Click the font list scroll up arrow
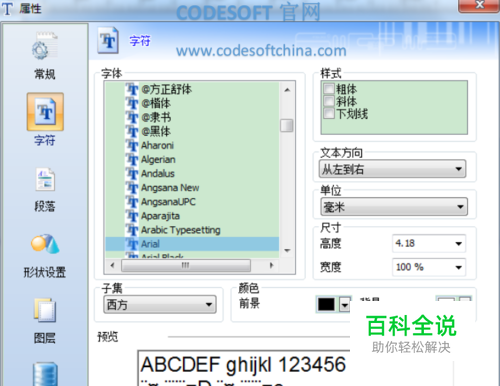Image resolution: width=500 pixels, height=386 pixels. [x=287, y=90]
